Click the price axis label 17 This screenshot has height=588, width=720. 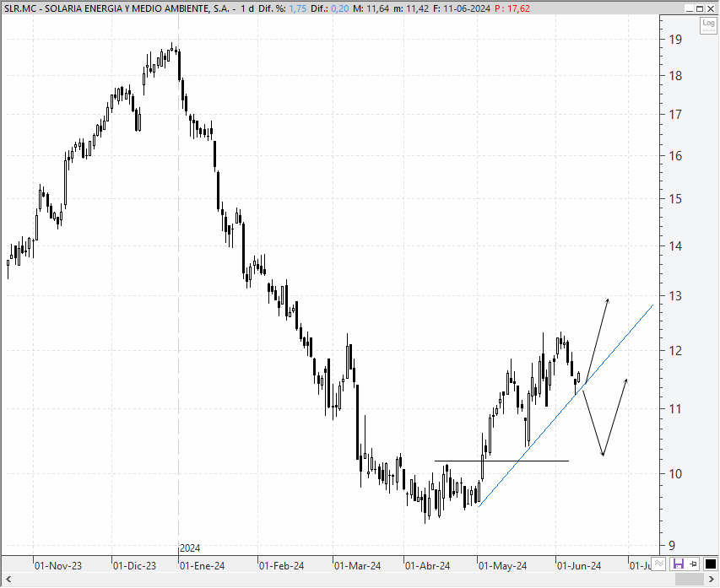coord(675,114)
